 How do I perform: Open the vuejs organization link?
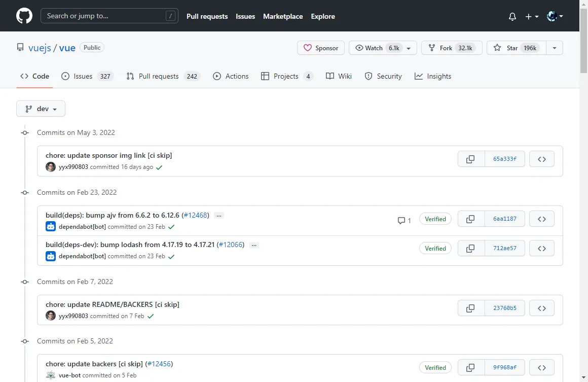40,48
